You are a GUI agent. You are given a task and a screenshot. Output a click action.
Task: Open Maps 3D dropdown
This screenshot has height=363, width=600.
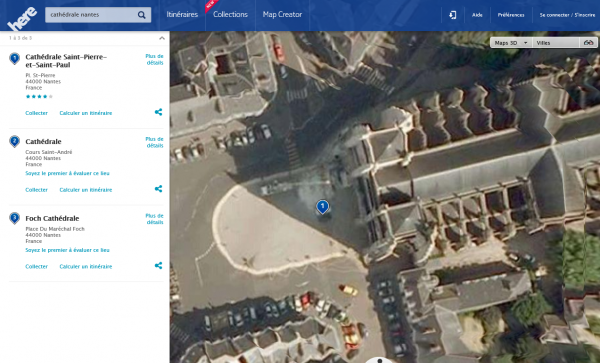coord(510,43)
